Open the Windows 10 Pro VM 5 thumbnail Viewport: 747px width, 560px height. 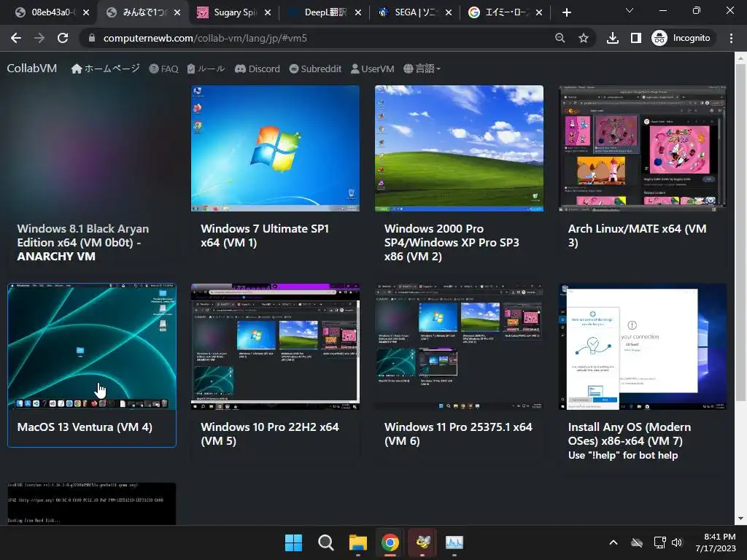tap(275, 346)
